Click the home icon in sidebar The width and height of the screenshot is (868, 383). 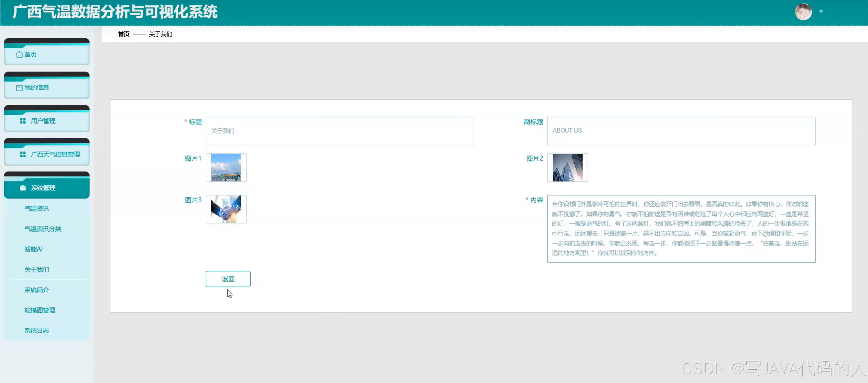click(19, 54)
